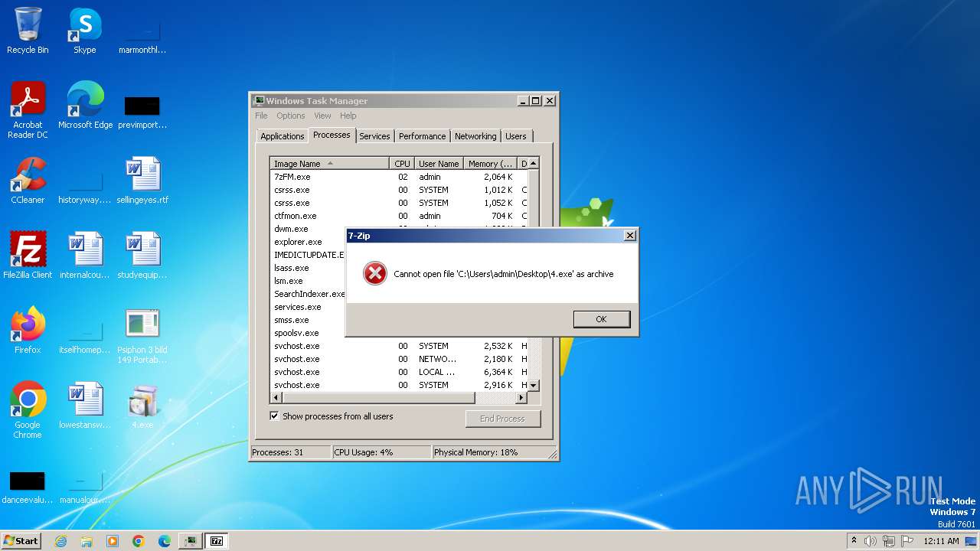This screenshot has height=551, width=980.
Task: Launch Edge from the taskbar
Action: [165, 541]
